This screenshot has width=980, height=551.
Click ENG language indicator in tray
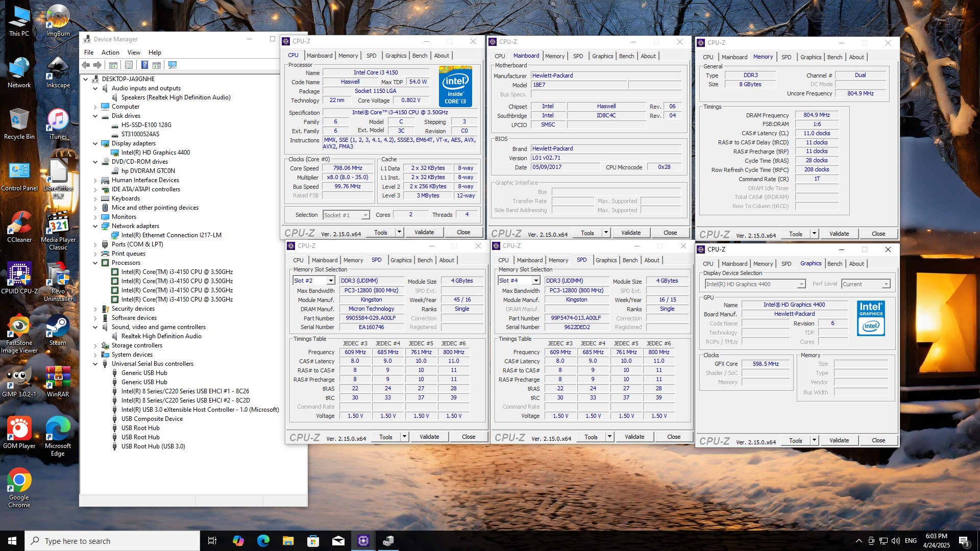[911, 541]
